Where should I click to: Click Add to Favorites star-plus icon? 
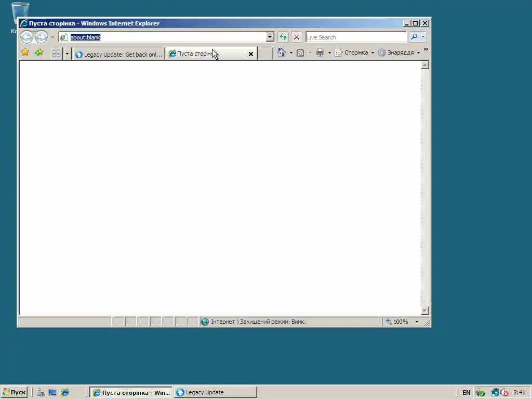click(x=39, y=52)
